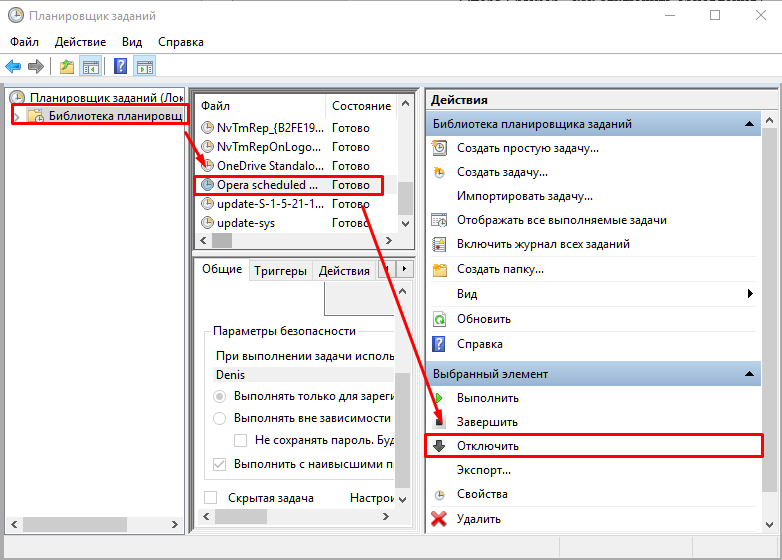Select the update-S-1-5-21-1... task row
The width and height of the screenshot is (782, 560).
coord(297,203)
